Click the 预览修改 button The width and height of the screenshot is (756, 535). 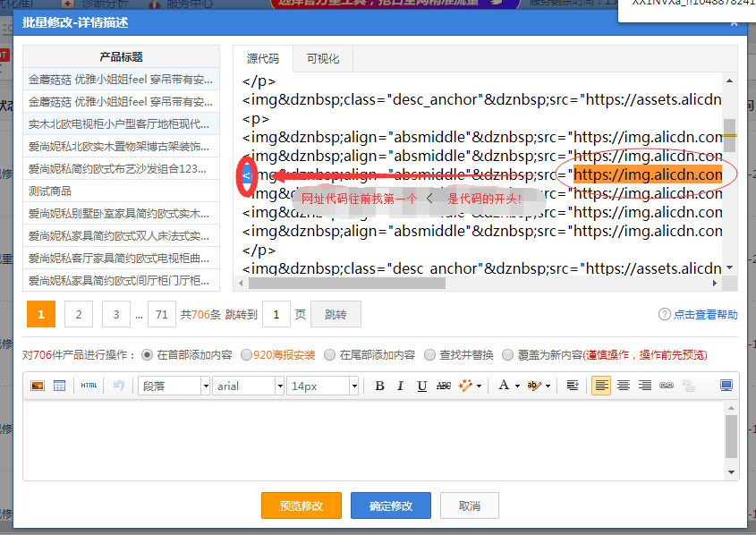(302, 505)
